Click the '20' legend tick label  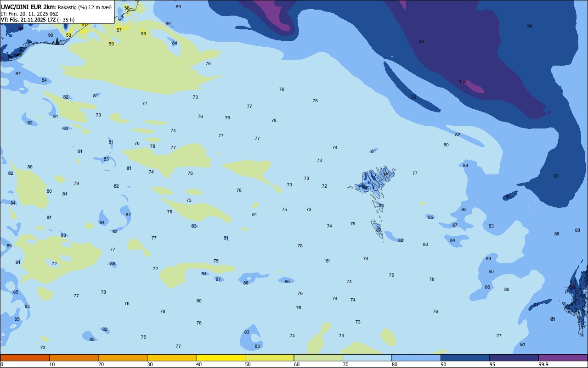point(101,364)
